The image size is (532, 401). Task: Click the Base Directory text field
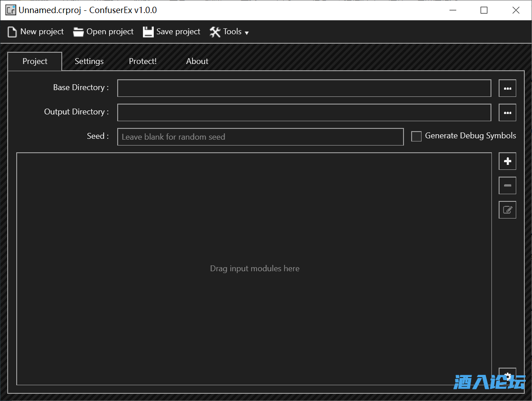click(304, 88)
